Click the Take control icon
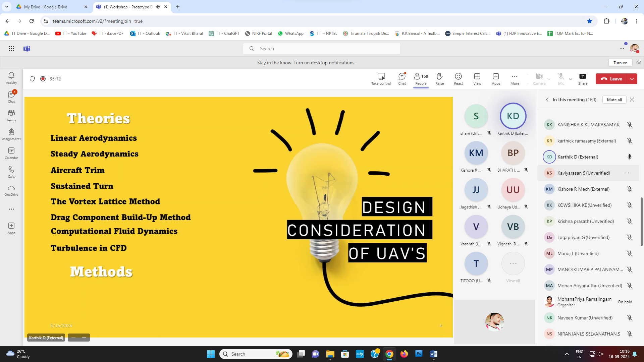The height and width of the screenshot is (362, 644). (381, 79)
